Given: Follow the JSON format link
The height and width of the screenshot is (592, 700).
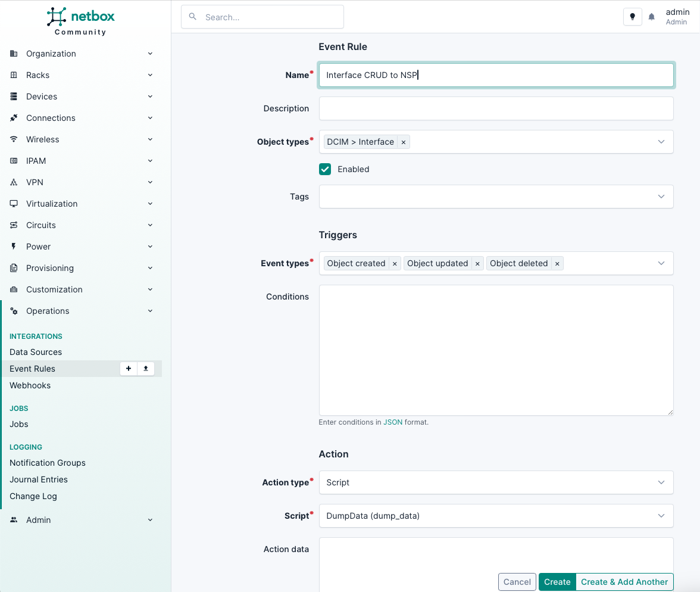Looking at the screenshot, I should pos(393,422).
